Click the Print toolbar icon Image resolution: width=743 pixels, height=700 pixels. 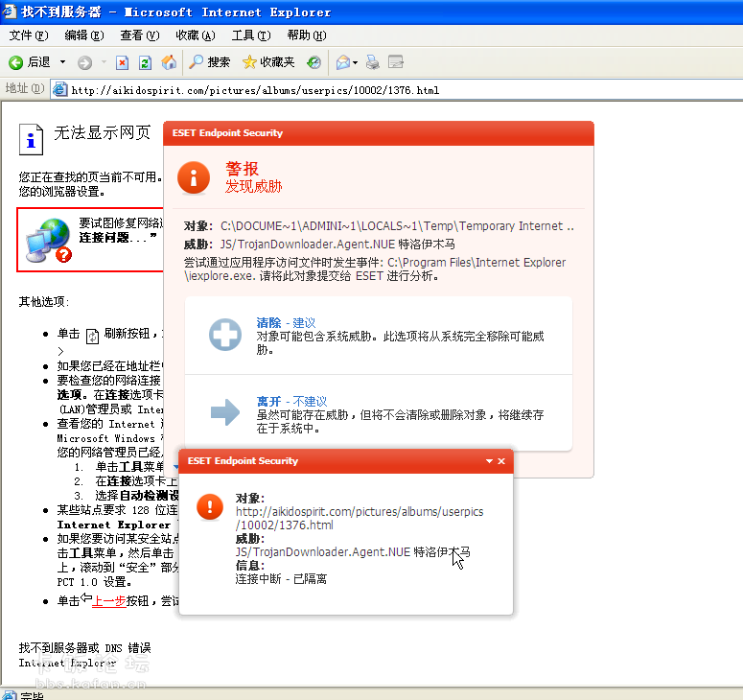[x=373, y=62]
